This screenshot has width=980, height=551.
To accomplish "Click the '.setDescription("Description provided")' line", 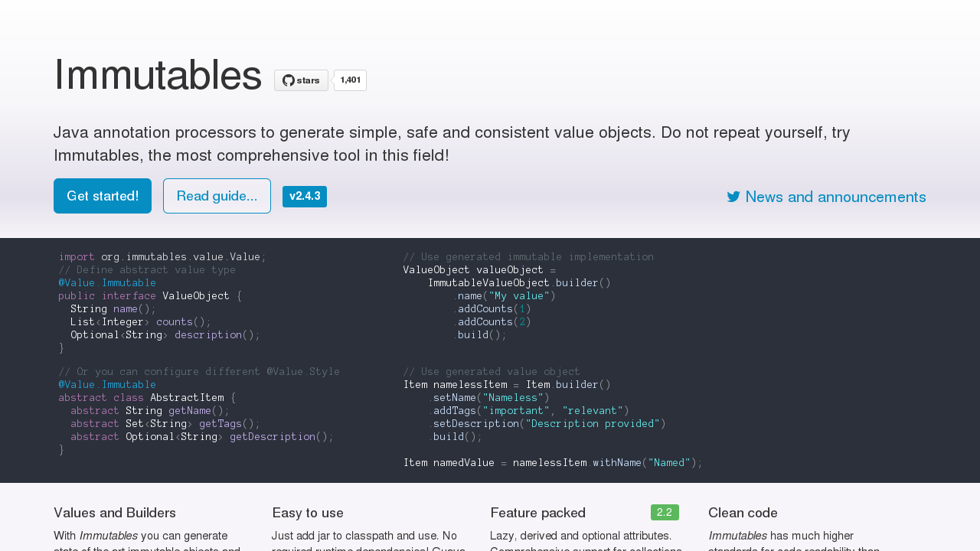I will point(547,424).
